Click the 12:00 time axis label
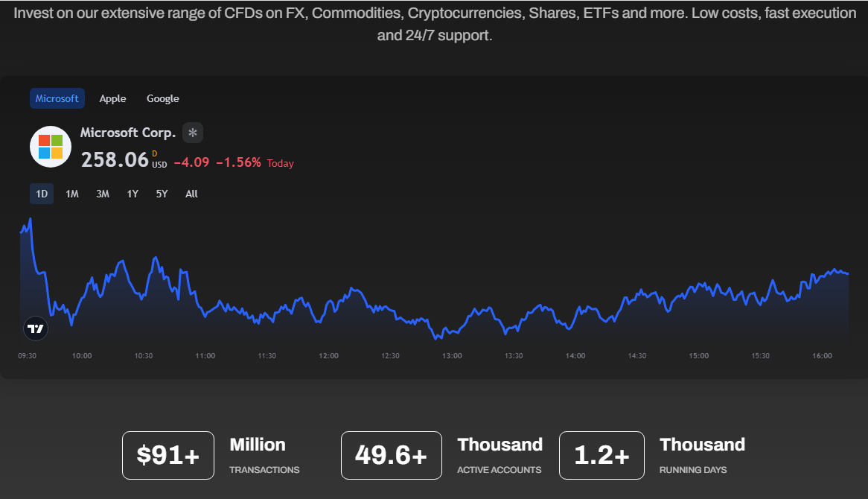The height and width of the screenshot is (499, 868). pos(329,355)
